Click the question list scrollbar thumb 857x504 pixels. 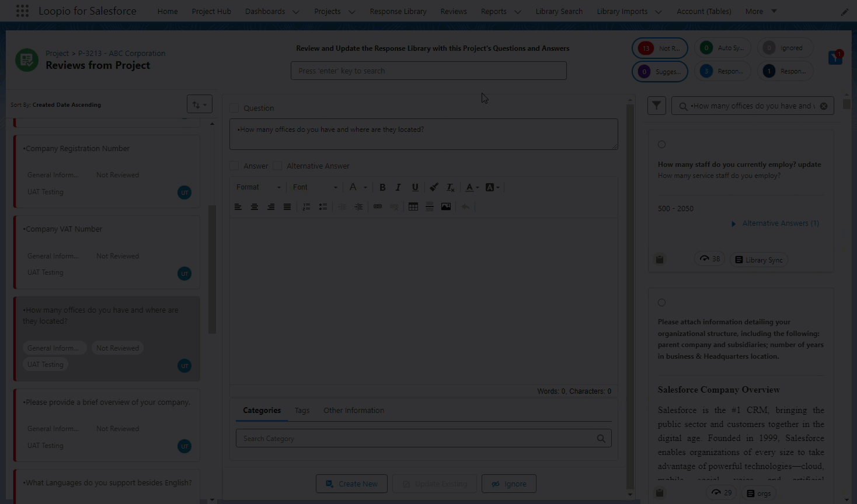[212, 269]
